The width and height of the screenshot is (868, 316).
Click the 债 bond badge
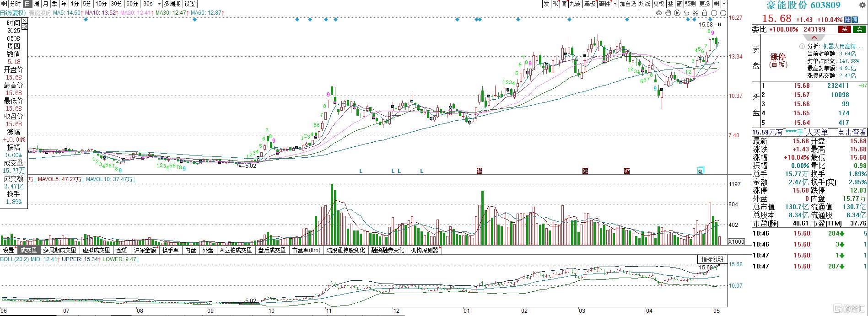point(855,20)
